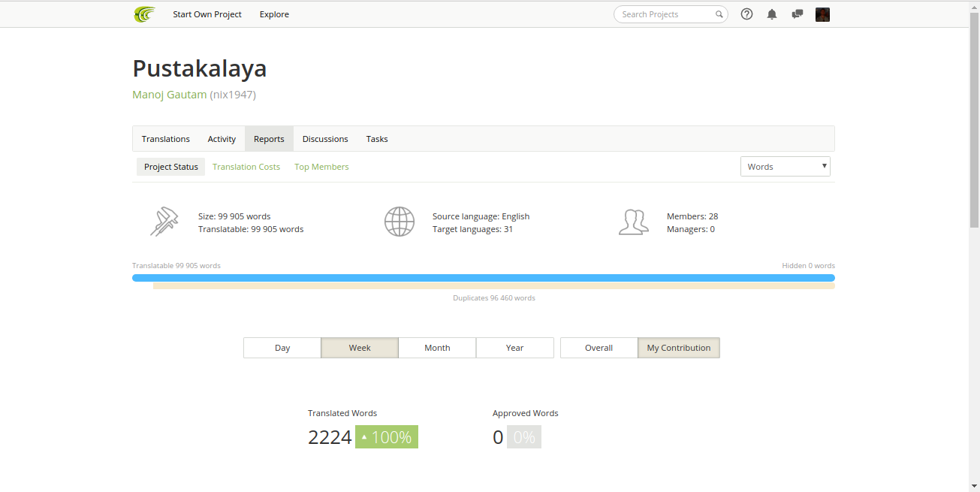Open the Translation Costs report
This screenshot has height=492, width=980.
246,167
